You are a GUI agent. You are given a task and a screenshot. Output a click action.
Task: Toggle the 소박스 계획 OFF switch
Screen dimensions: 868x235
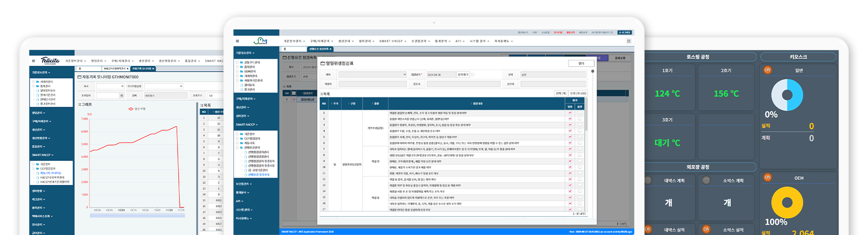(x=707, y=180)
